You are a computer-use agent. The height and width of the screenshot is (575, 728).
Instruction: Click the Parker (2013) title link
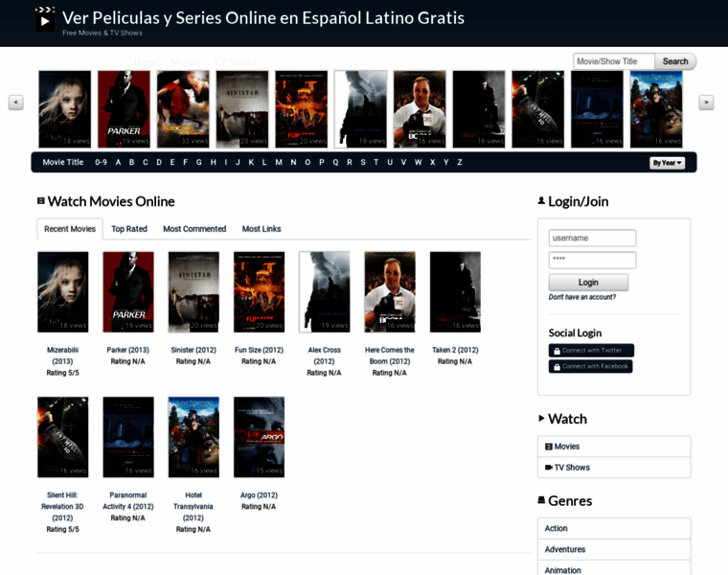(x=127, y=350)
